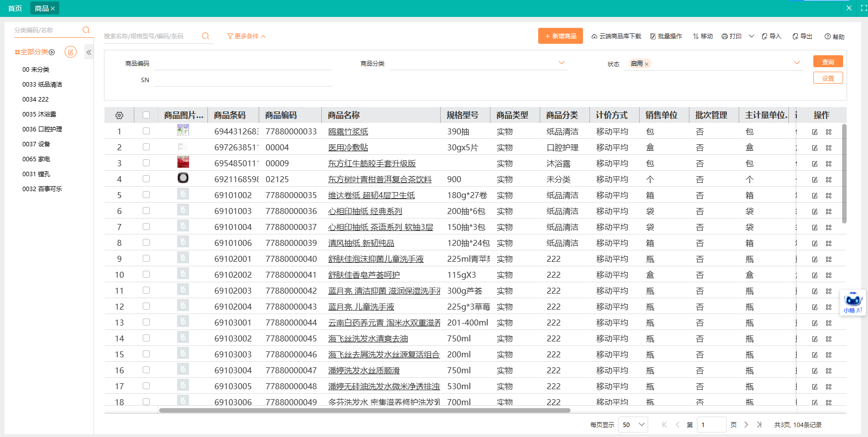868x437 pixels.
Task: Collapse the category sidebar with double-chevron
Action: 89,52
